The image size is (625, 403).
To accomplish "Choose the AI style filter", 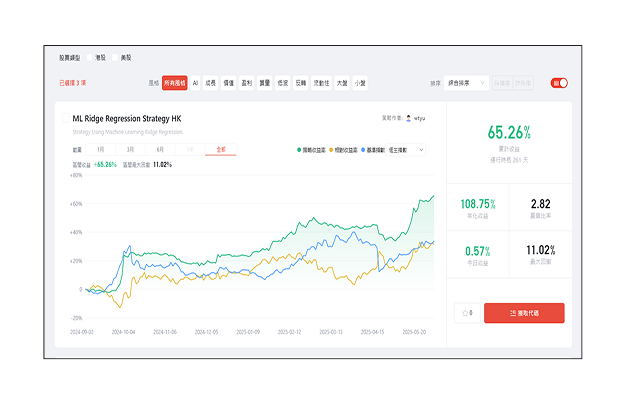I will [x=196, y=83].
